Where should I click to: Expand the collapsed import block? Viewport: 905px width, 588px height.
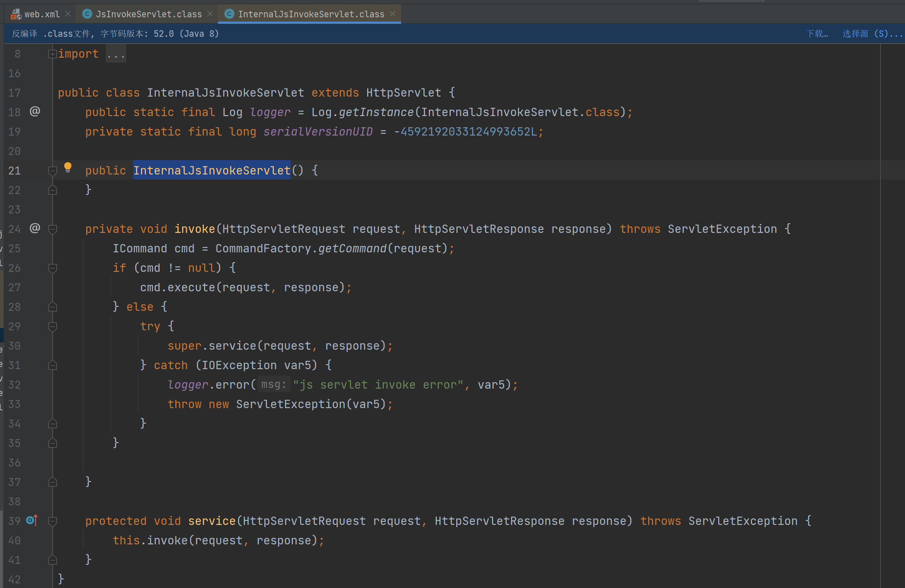tap(52, 54)
